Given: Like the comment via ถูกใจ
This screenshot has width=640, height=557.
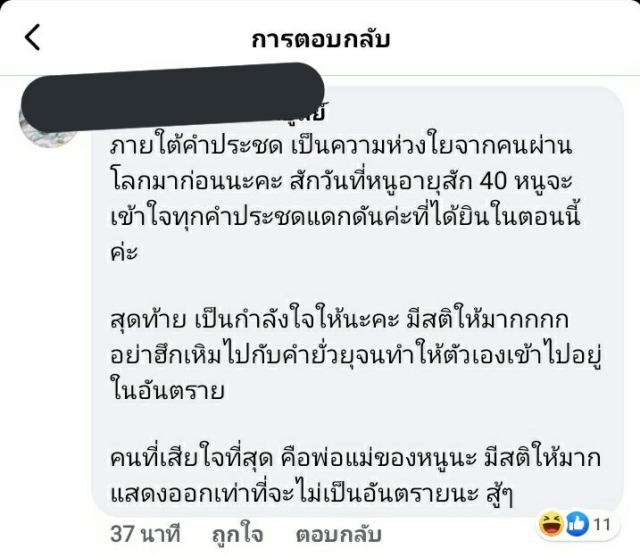Looking at the screenshot, I should pos(238,535).
